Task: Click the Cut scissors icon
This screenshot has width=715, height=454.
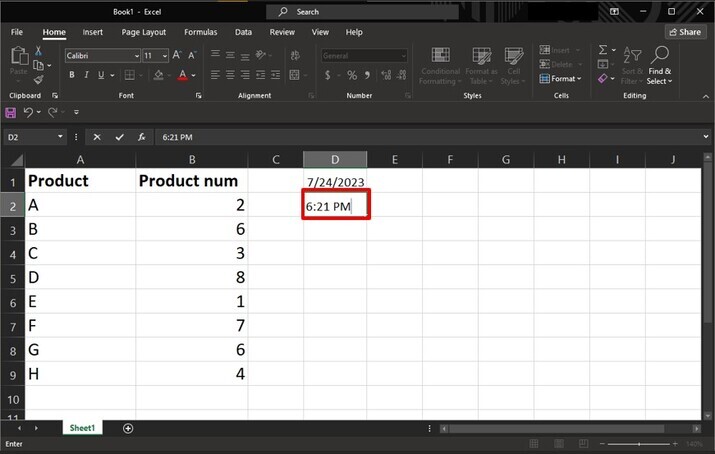Action: click(38, 51)
